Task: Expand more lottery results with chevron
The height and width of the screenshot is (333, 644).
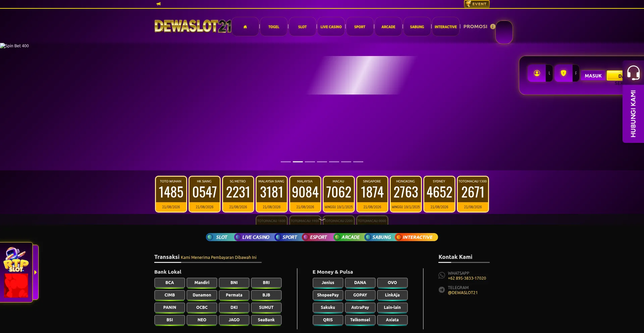Action: 322,219
